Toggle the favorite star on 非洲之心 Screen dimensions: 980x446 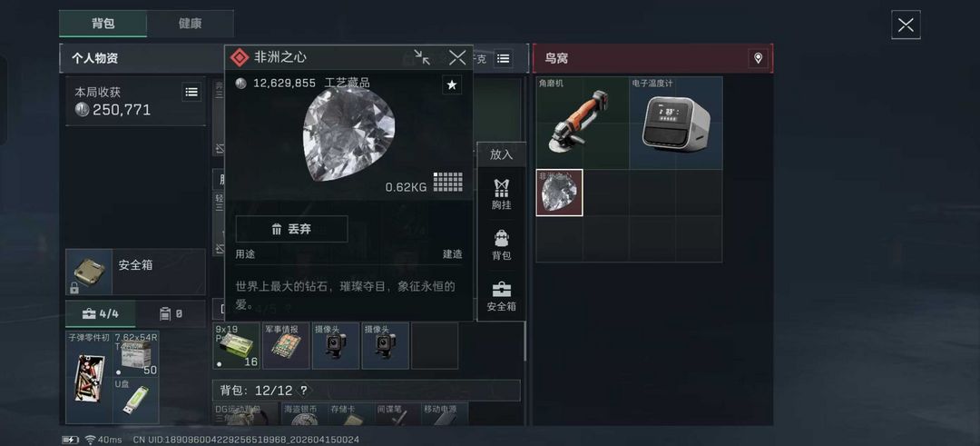click(x=452, y=85)
